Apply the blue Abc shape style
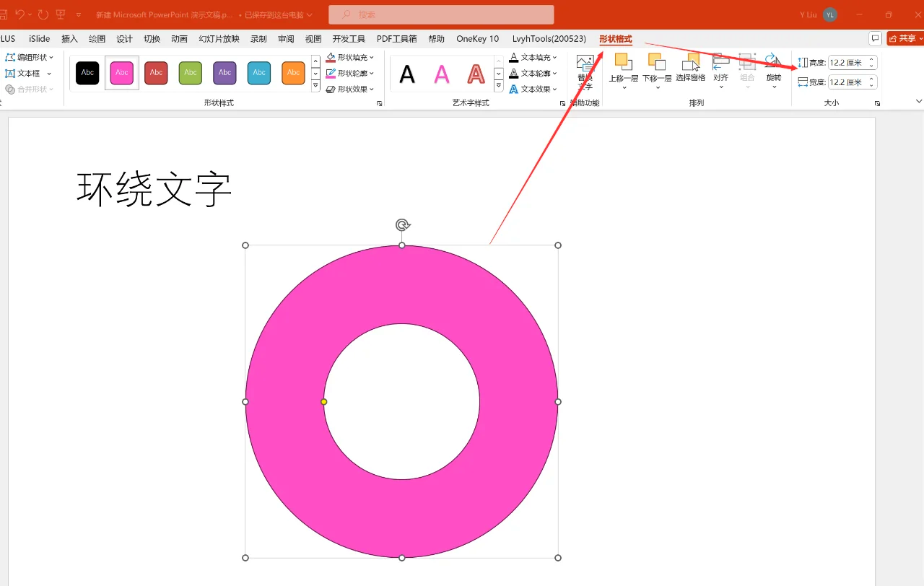 tap(259, 73)
